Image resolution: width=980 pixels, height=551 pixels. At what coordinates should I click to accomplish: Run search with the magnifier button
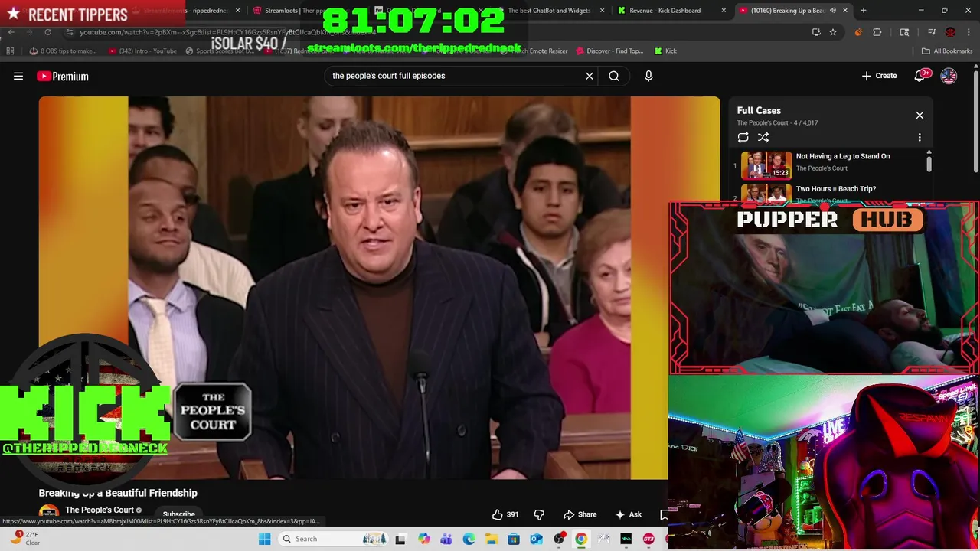click(x=614, y=76)
